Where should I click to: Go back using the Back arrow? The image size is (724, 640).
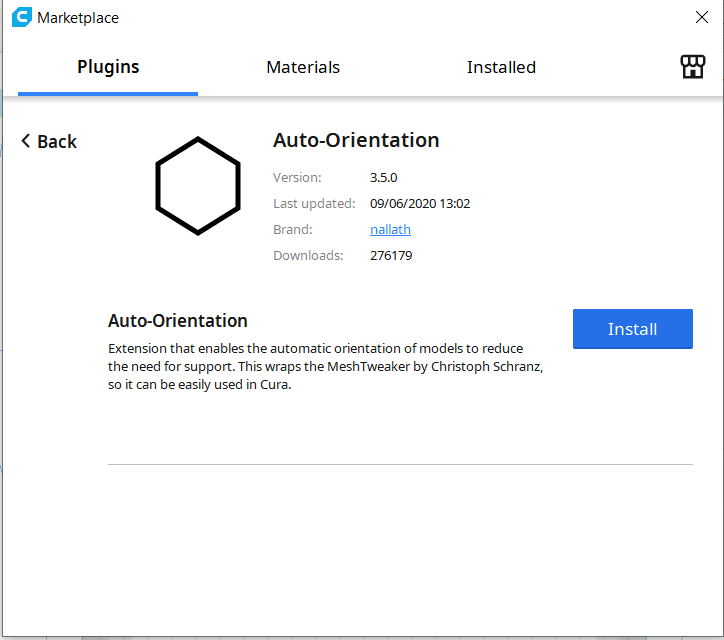(49, 142)
